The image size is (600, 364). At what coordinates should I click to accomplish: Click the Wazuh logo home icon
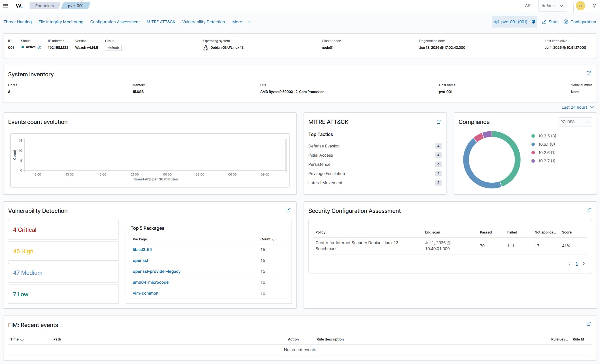19,6
